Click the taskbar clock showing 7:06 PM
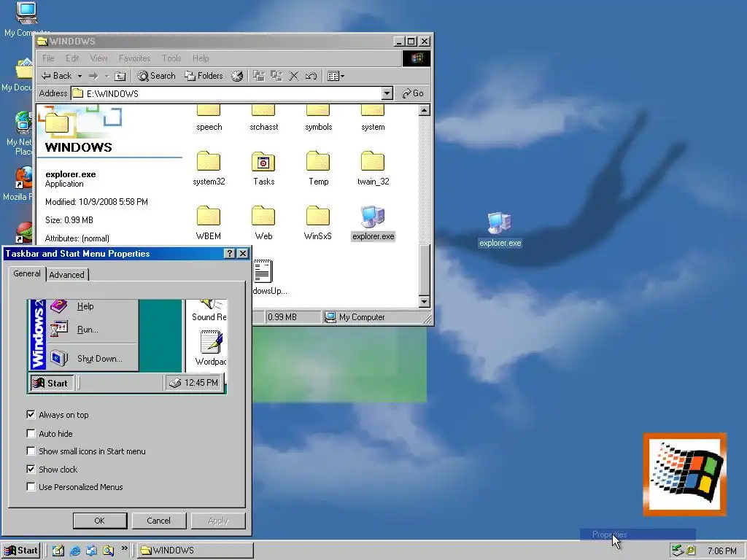 tap(721, 551)
